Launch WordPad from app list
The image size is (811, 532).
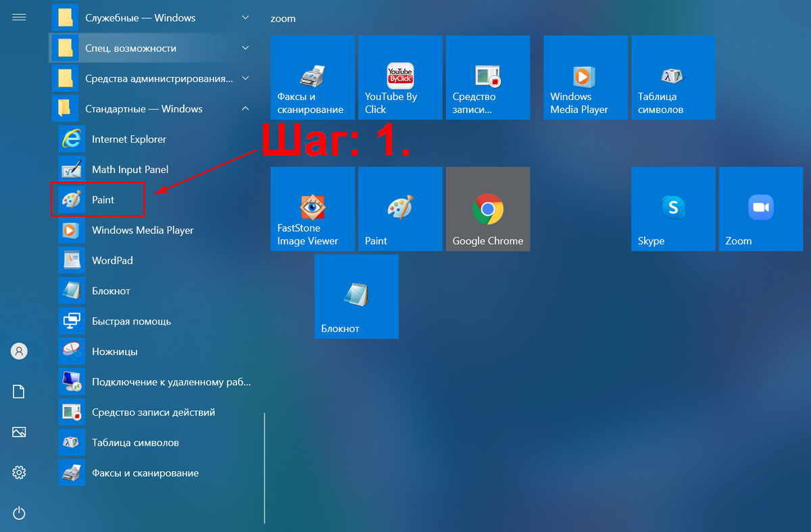pyautogui.click(x=154, y=260)
